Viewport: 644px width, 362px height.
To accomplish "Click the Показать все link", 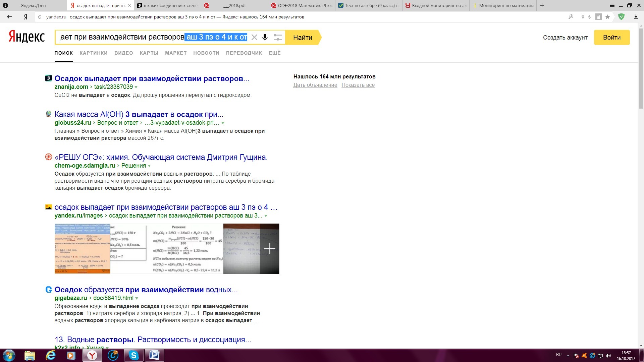I will pos(358,85).
